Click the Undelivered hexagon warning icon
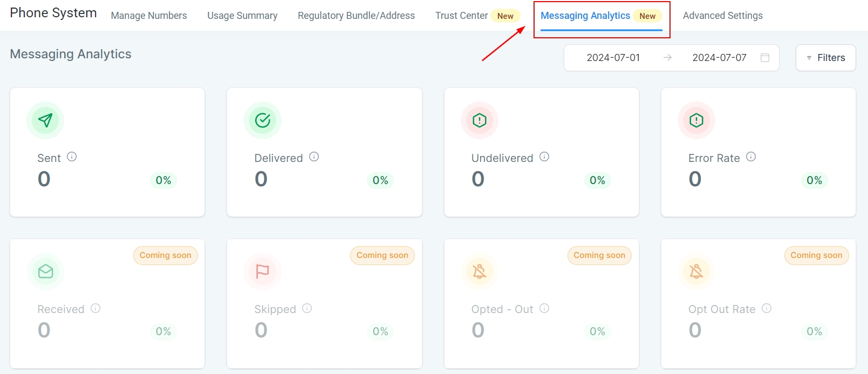Image resolution: width=868 pixels, height=374 pixels. (x=479, y=120)
